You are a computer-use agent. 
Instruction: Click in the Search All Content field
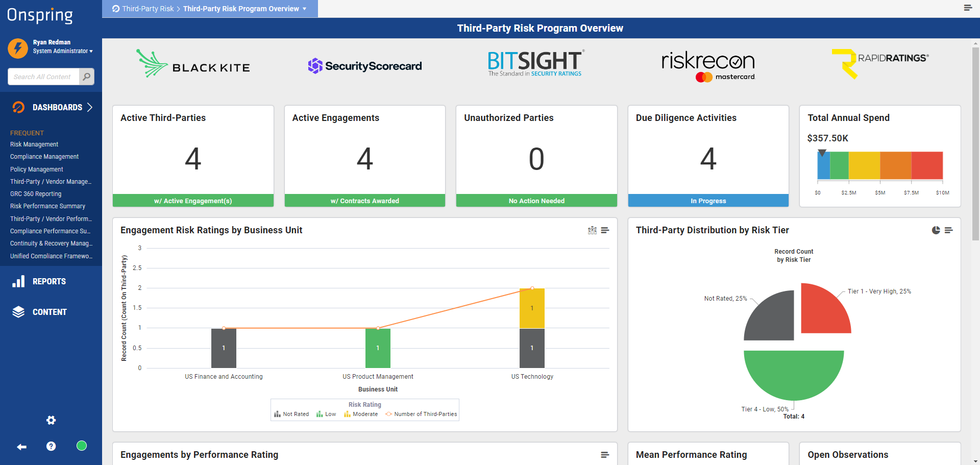tap(44, 77)
